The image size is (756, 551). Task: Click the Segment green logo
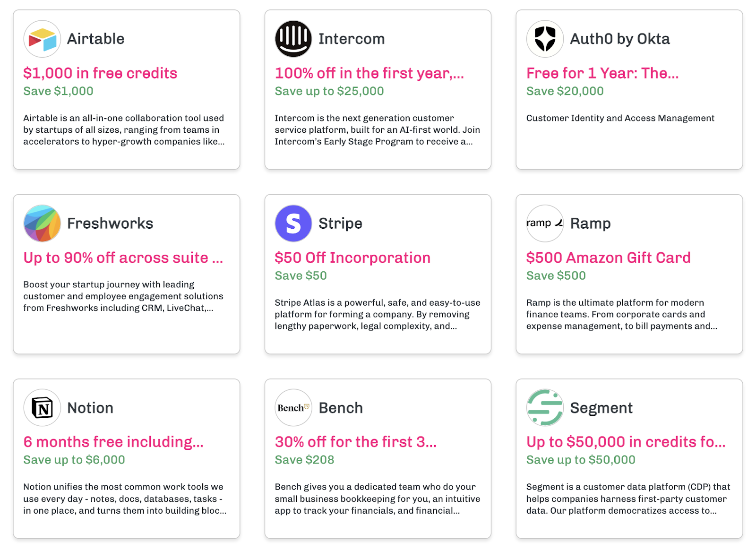pos(545,408)
